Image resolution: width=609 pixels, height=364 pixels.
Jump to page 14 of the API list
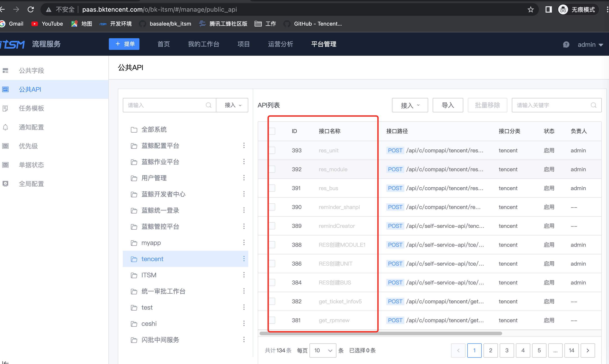[x=571, y=350]
